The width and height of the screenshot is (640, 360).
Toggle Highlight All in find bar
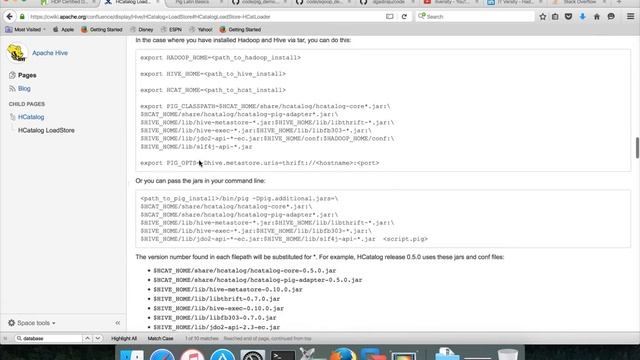(124, 338)
